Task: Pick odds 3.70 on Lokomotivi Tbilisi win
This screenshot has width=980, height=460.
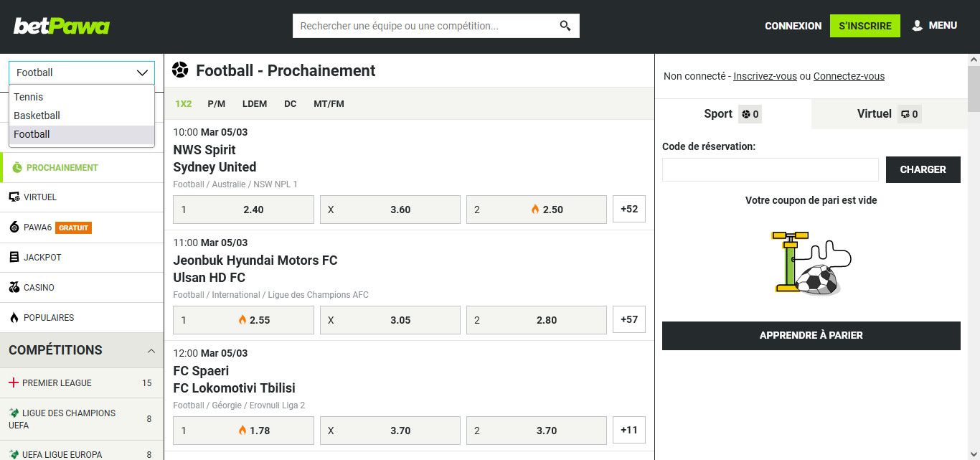Action: coord(537,431)
